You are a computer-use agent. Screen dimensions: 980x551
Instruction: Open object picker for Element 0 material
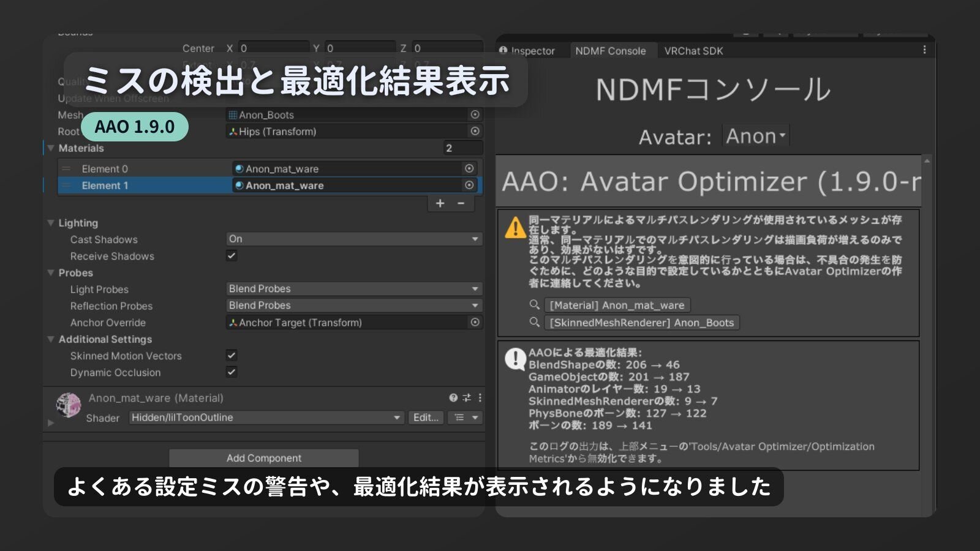469,168
